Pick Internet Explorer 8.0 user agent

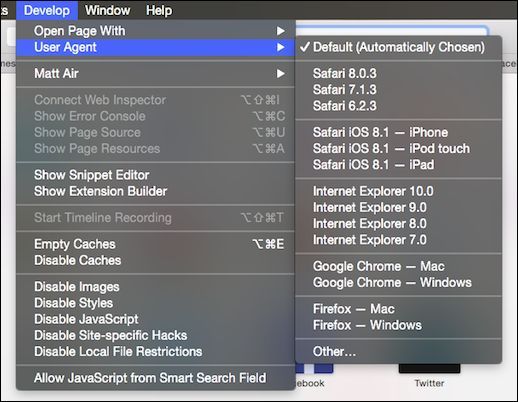[x=398, y=224]
